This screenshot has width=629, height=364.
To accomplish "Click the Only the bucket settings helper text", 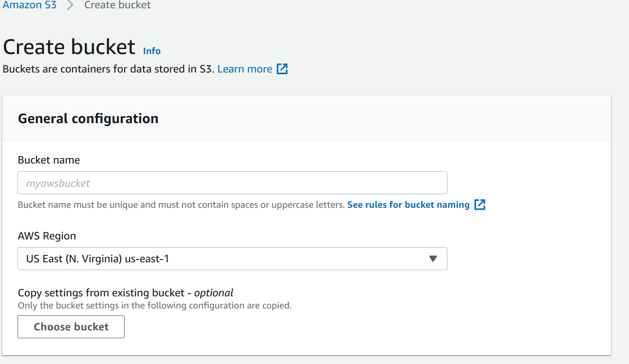I will pyautogui.click(x=154, y=306).
